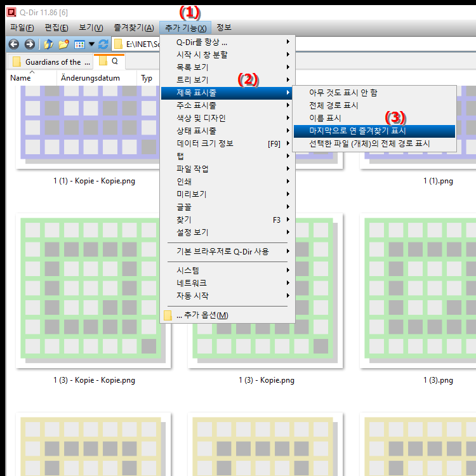Expand the 시작 시 창 분할 submenu
476x476 pixels.
coord(227,55)
